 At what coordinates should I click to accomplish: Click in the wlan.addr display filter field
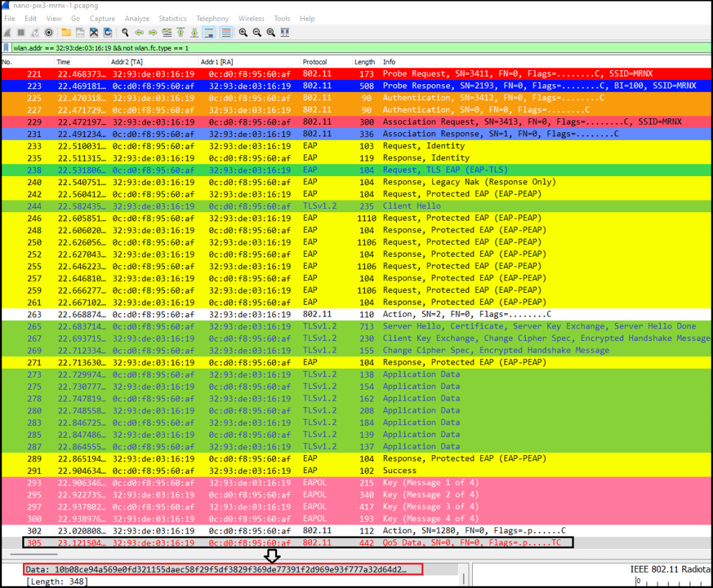[348, 48]
